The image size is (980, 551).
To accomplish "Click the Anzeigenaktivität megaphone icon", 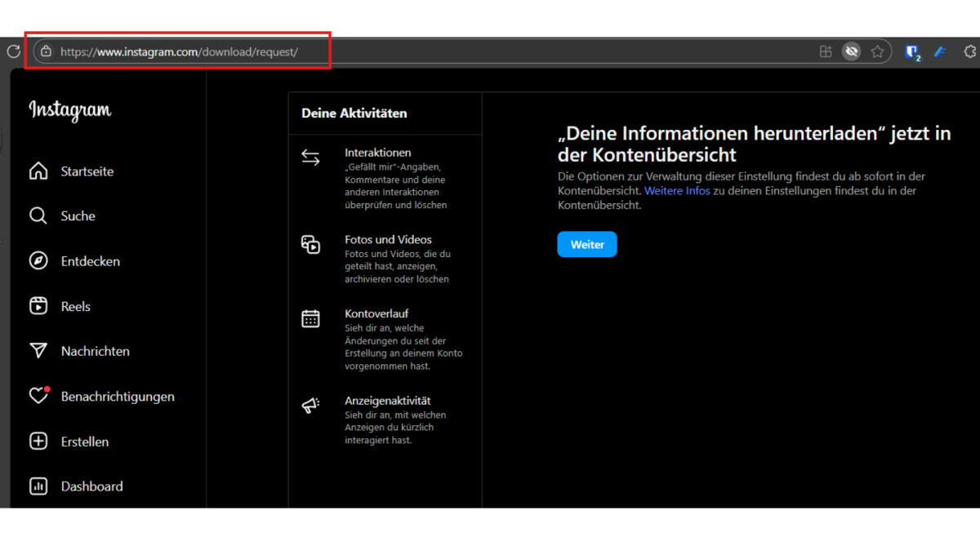I will click(x=311, y=406).
